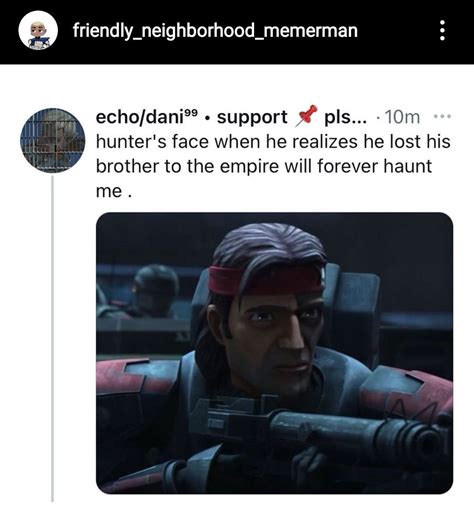Open the tweet's horizontal three-dot more menu

pyautogui.click(x=442, y=117)
